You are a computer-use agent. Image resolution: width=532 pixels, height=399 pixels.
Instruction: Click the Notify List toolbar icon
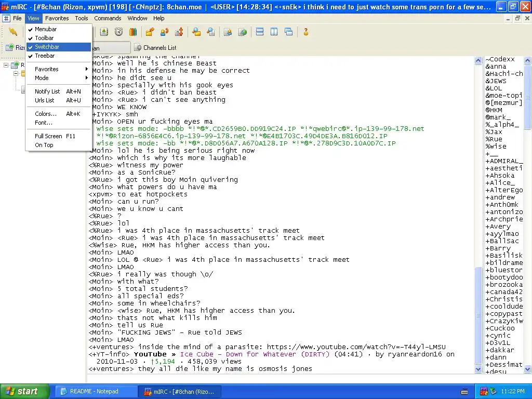coord(228,32)
